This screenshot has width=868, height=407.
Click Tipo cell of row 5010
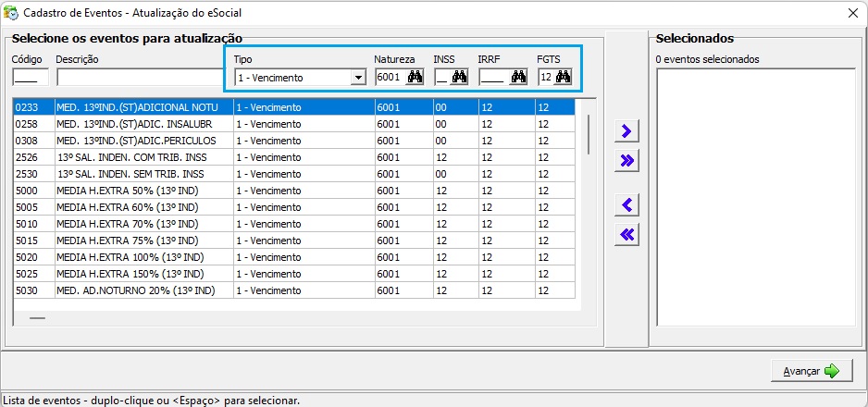pos(304,224)
